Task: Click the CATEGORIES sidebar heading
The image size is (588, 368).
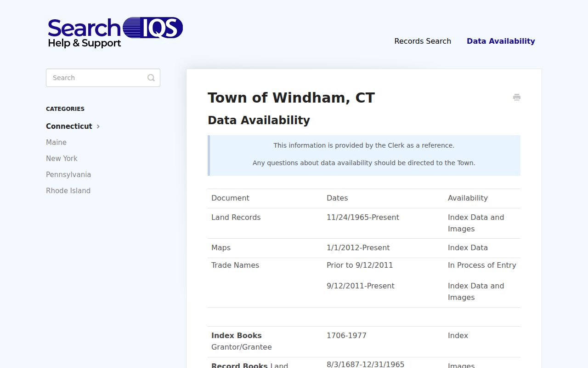Action: pos(65,109)
